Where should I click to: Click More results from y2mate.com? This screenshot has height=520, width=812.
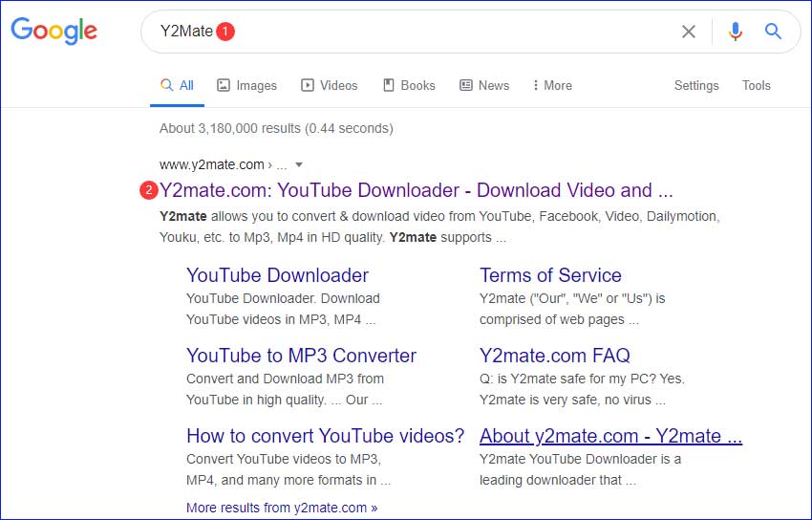282,508
